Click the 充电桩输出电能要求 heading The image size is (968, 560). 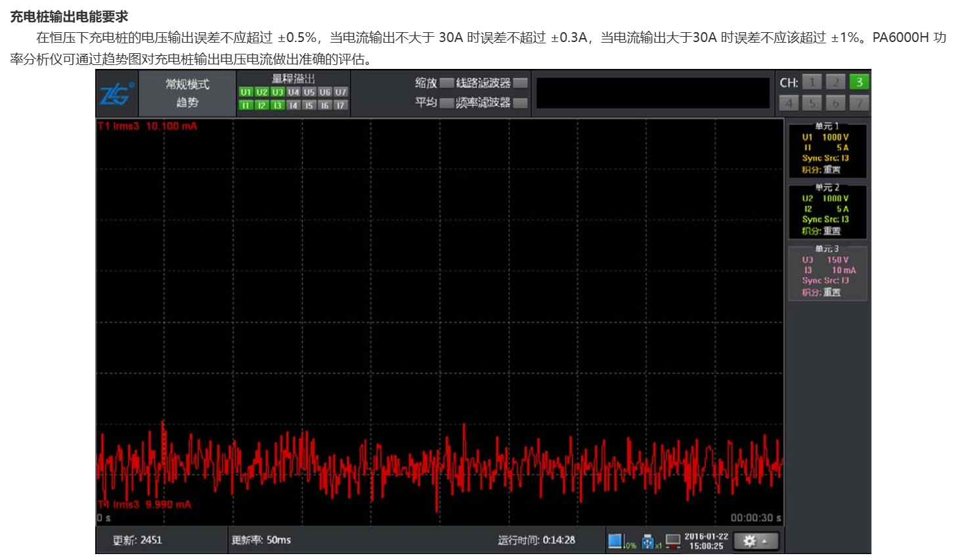(69, 16)
